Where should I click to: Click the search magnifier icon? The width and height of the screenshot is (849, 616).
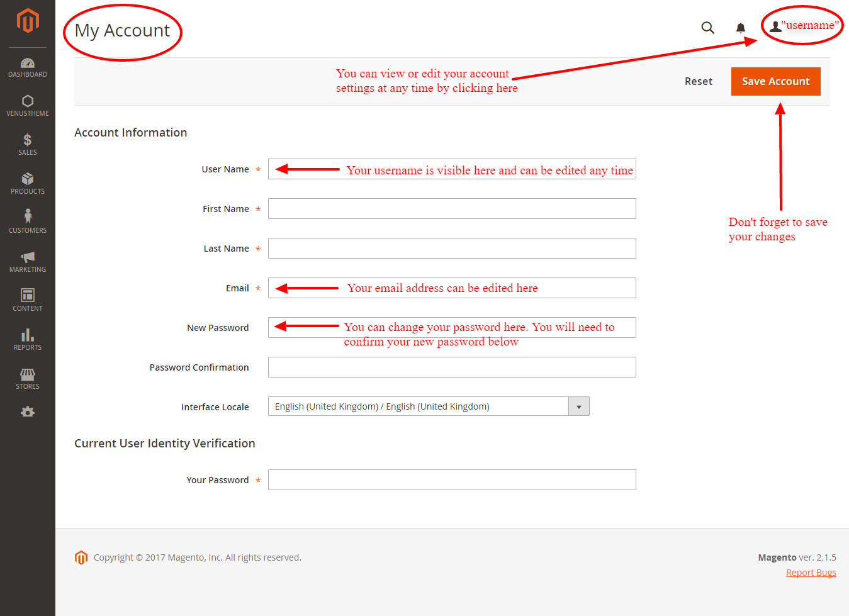click(707, 28)
